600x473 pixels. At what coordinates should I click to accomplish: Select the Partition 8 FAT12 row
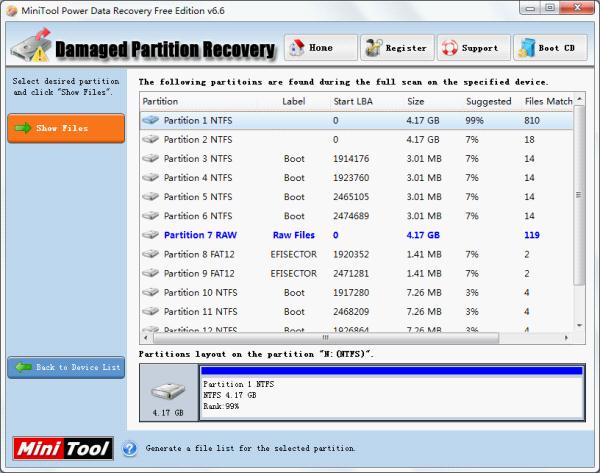[x=357, y=254]
